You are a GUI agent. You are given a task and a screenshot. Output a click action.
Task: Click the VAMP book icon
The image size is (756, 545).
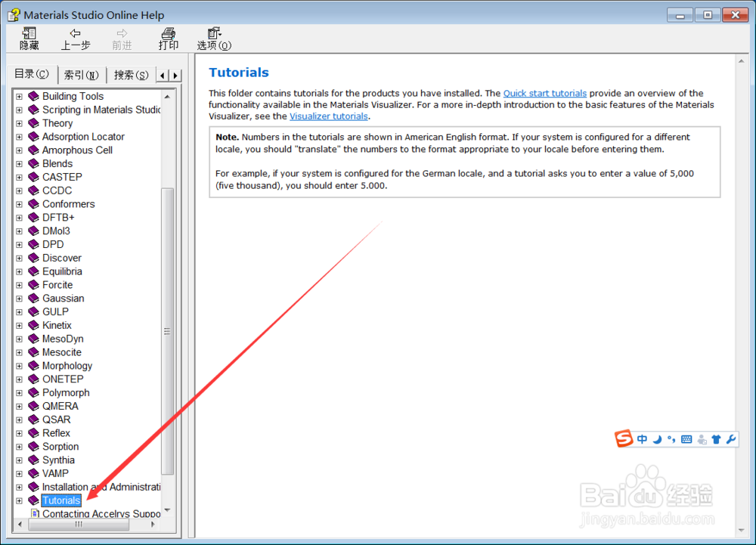pos(33,474)
